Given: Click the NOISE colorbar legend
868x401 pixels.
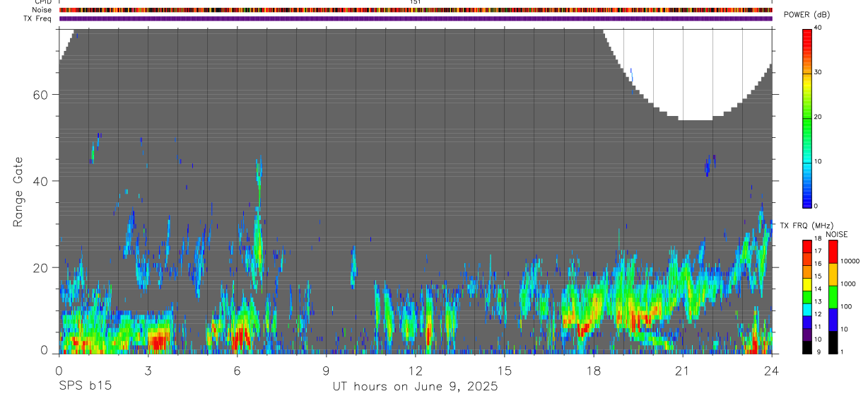Looking at the screenshot, I should (833, 296).
